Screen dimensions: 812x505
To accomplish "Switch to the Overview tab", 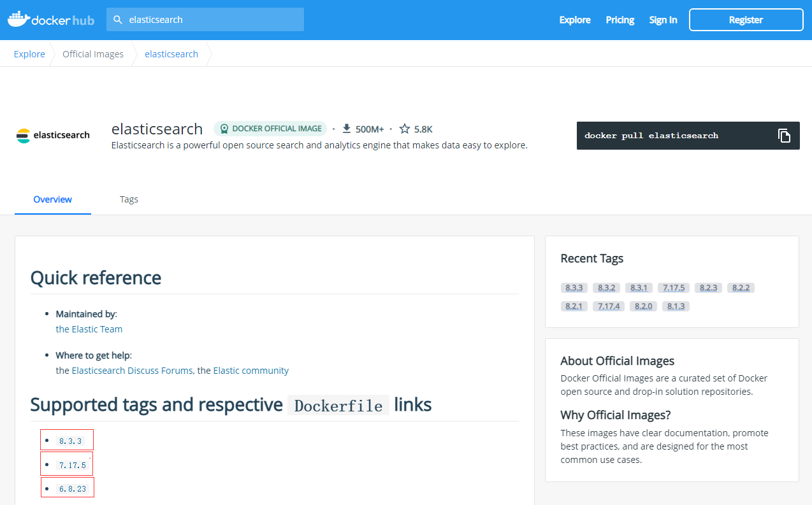I will [x=53, y=199].
